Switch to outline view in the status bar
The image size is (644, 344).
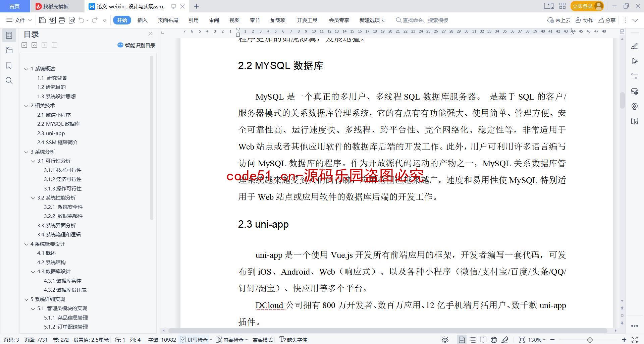[x=473, y=340]
